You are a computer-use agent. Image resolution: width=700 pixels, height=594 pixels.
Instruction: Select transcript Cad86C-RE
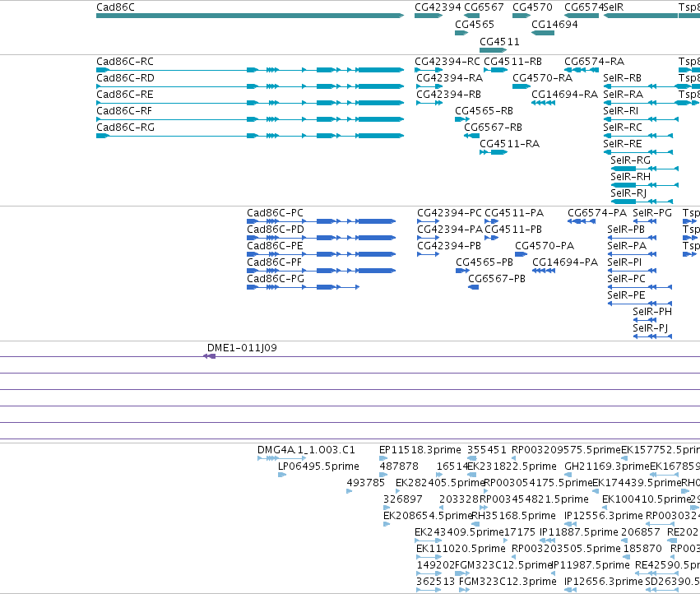(x=250, y=103)
